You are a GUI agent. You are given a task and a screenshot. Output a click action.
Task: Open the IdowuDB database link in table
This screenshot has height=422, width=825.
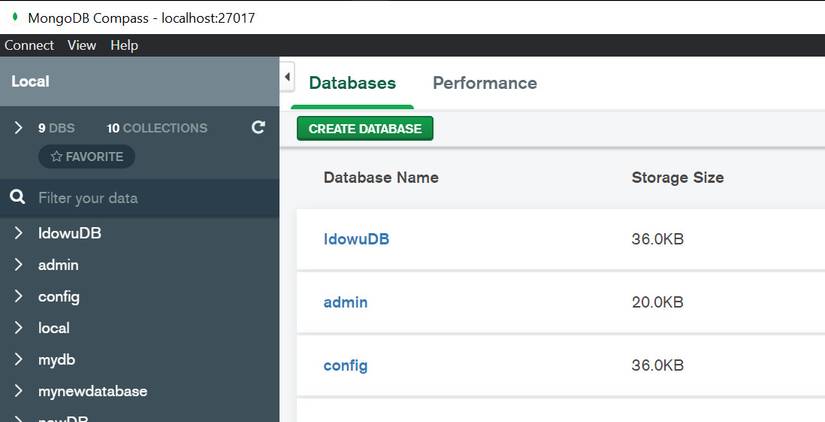click(x=356, y=239)
